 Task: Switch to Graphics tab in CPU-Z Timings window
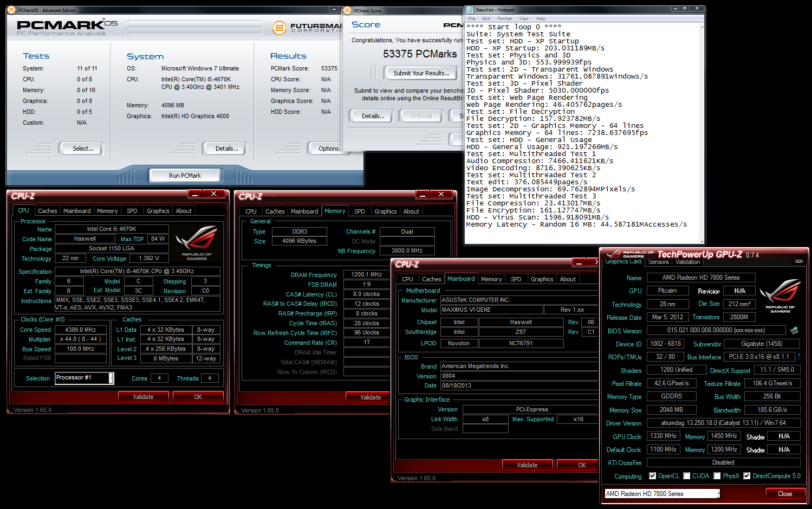coord(386,211)
